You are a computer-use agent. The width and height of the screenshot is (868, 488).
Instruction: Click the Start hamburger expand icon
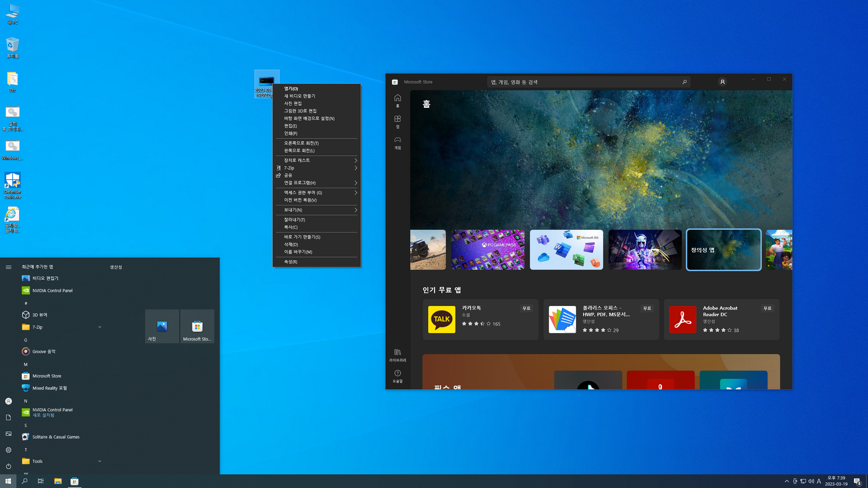[8, 267]
